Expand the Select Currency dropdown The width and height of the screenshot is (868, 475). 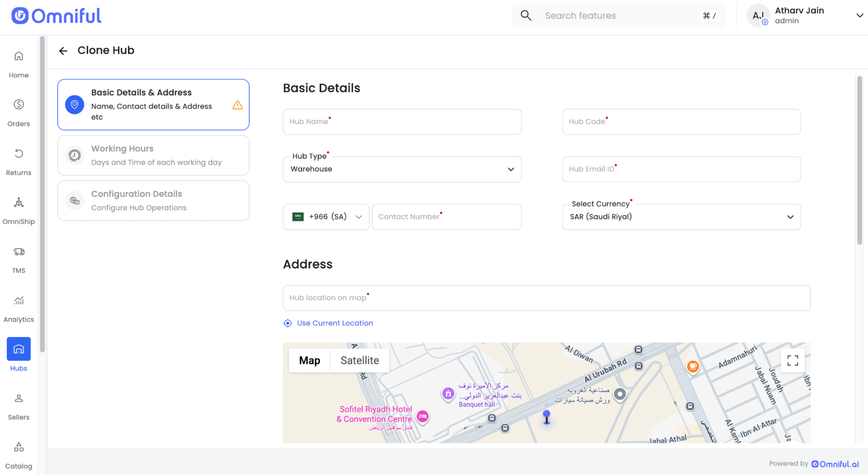(x=681, y=217)
